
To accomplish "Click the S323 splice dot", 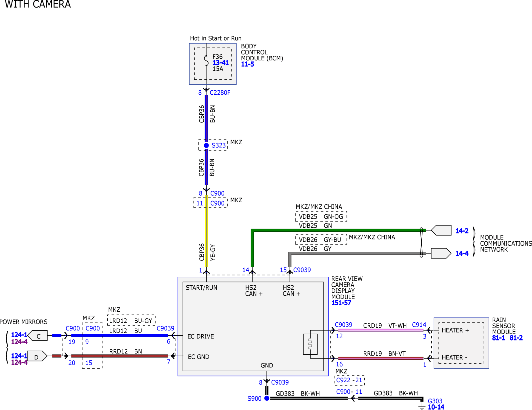I will pos(206,145).
